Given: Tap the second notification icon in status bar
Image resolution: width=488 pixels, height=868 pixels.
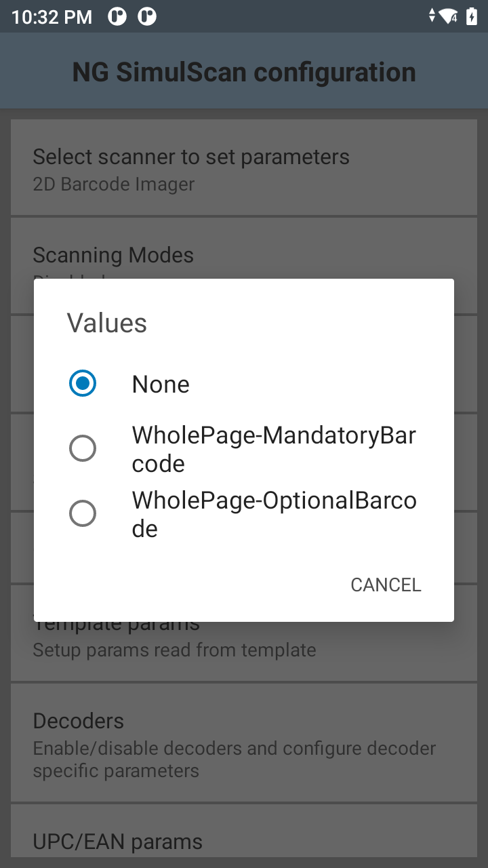Looking at the screenshot, I should tap(147, 16).
